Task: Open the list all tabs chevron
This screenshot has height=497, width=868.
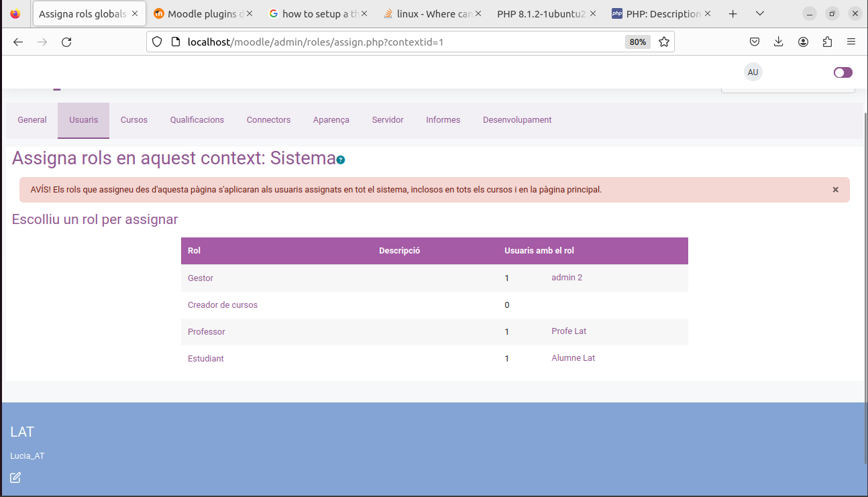Action: (x=759, y=13)
